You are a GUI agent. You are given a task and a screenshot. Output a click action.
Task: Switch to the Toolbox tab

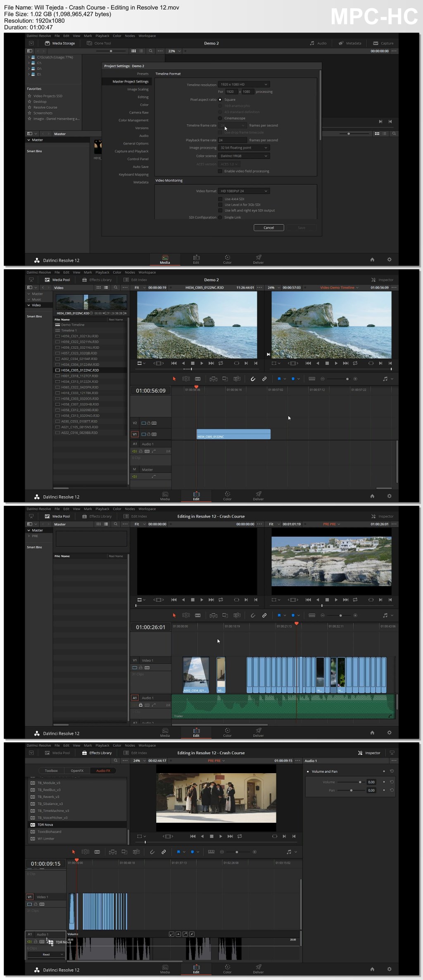[51, 771]
